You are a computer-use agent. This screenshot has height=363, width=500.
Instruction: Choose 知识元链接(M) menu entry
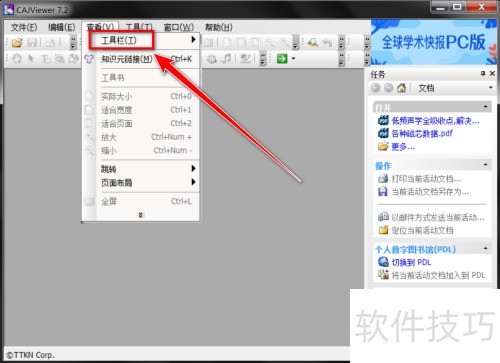(x=148, y=59)
